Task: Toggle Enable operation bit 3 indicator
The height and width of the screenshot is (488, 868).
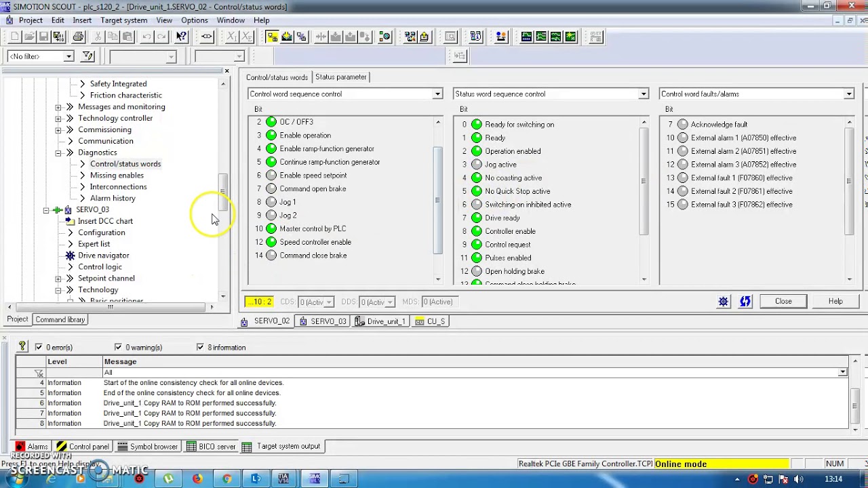Action: (x=271, y=136)
